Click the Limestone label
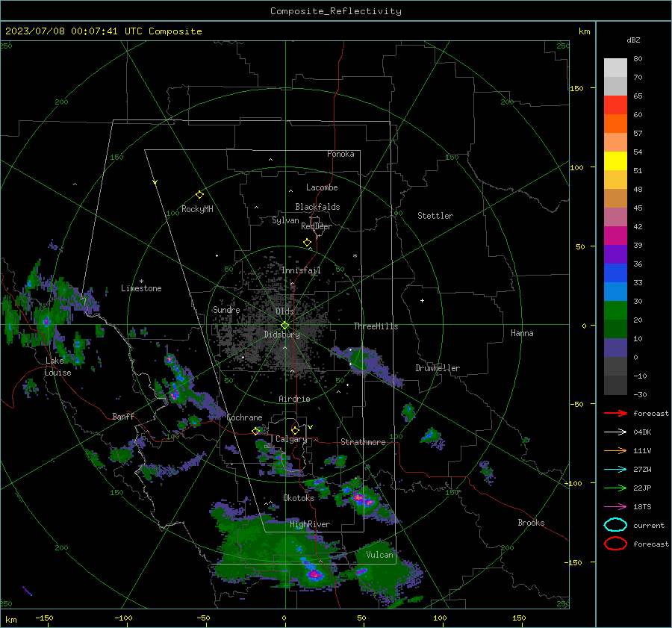This screenshot has height=628, width=672. coord(141,288)
